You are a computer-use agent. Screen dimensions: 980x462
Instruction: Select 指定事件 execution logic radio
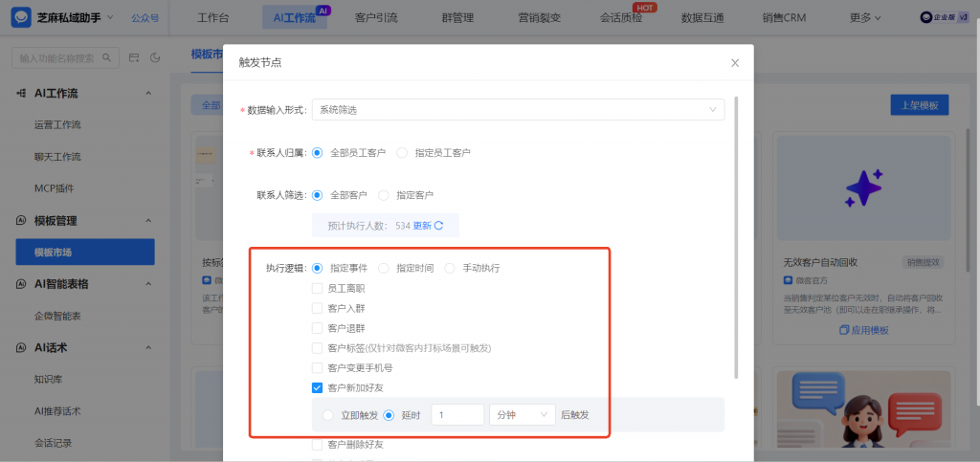tap(318, 268)
